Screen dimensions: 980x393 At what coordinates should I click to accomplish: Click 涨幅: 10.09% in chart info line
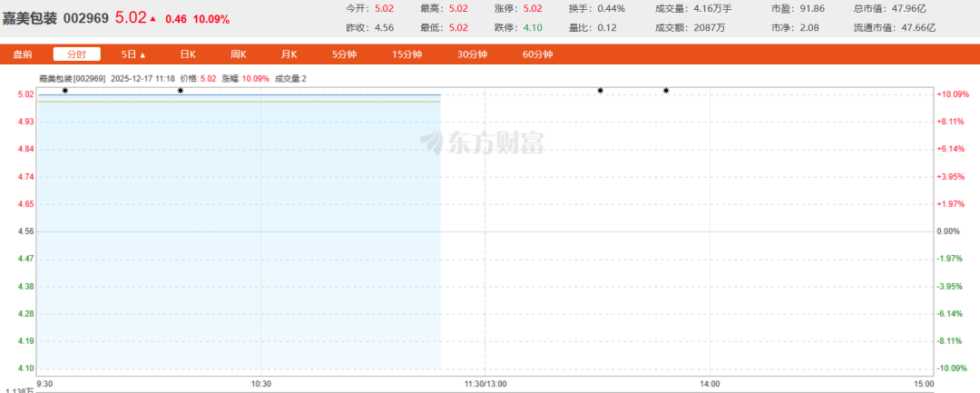click(x=246, y=79)
